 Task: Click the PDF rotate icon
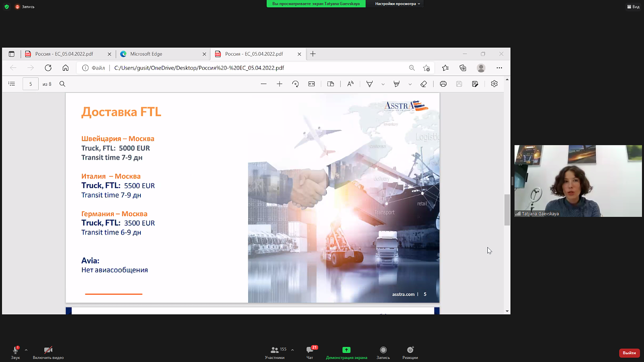295,84
